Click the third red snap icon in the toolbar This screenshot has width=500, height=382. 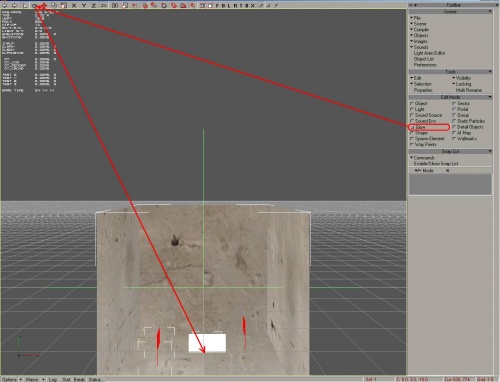pos(164,5)
